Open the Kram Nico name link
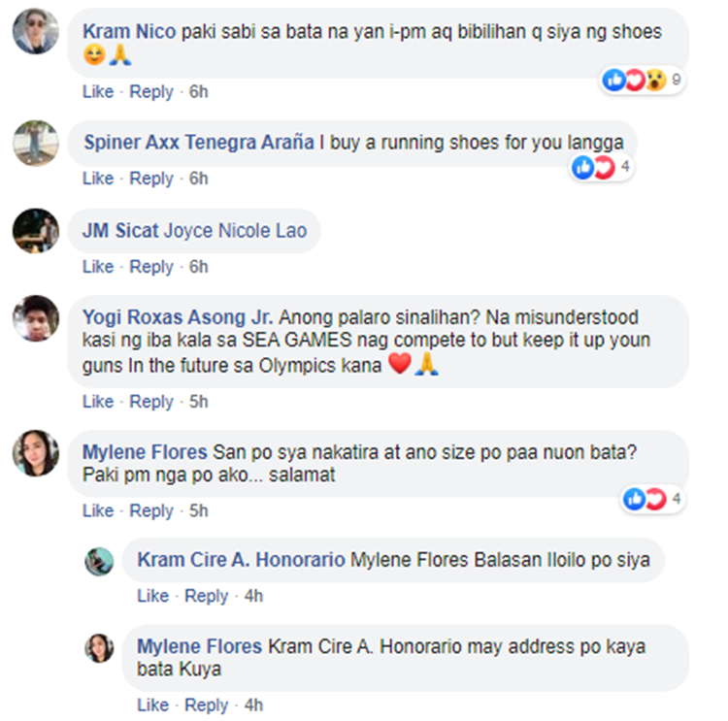The image size is (728, 721). pos(129,32)
